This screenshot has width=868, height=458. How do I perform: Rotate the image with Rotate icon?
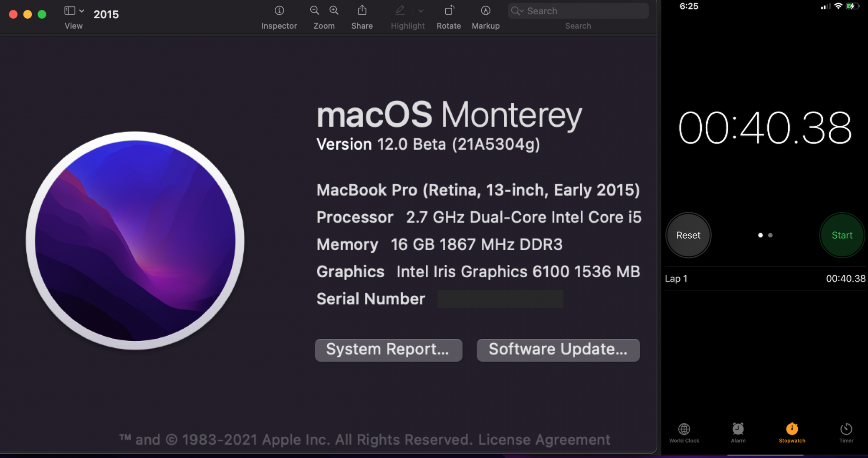(450, 10)
